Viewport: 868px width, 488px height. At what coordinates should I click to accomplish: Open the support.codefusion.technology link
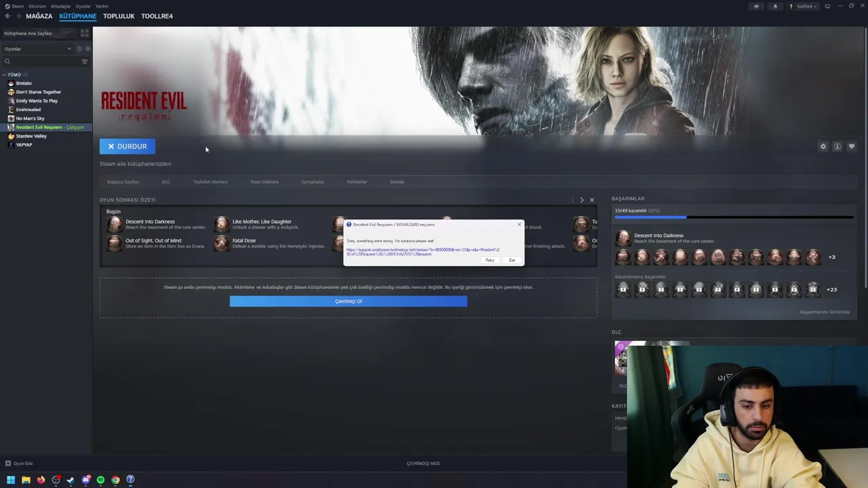click(x=423, y=251)
